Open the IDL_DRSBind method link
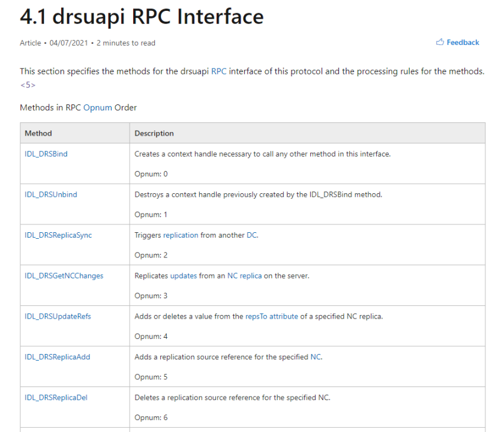Screen dimensions: 504x432 [46, 154]
